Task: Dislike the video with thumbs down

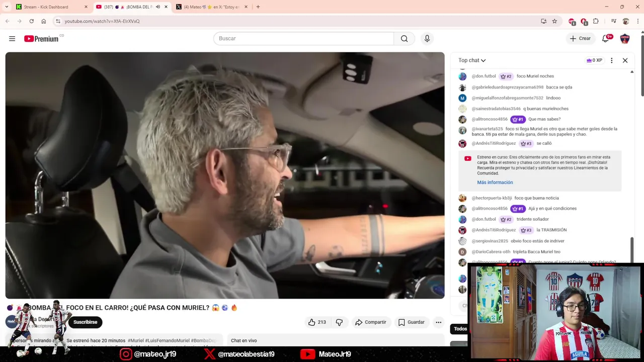Action: [x=339, y=322]
